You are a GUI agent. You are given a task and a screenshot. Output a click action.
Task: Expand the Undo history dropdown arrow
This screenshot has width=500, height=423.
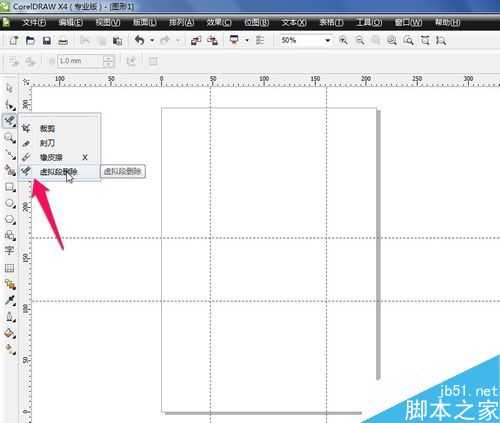coord(152,41)
